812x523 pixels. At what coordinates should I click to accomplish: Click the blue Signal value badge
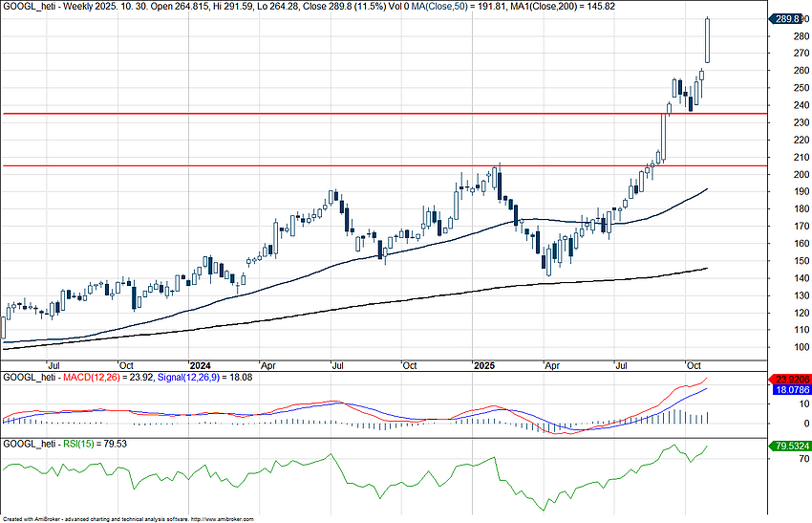(x=789, y=390)
